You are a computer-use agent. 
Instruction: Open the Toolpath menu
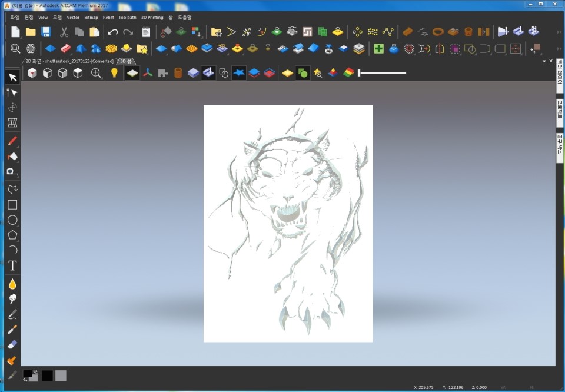pyautogui.click(x=127, y=18)
